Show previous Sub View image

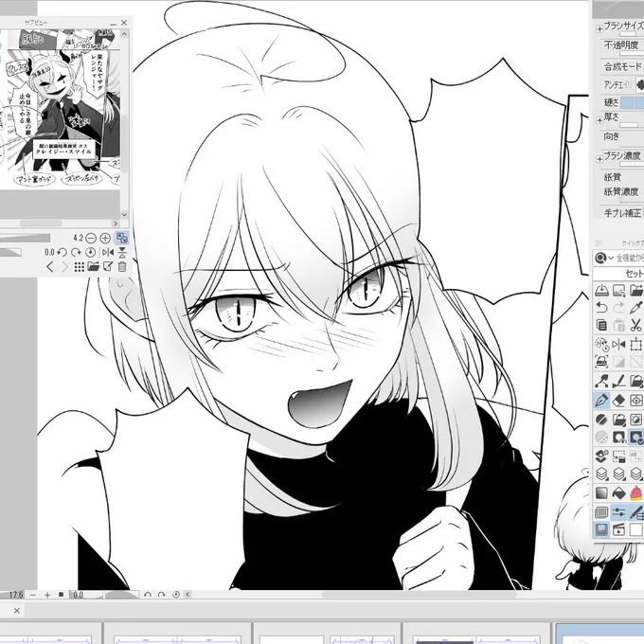(x=50, y=267)
